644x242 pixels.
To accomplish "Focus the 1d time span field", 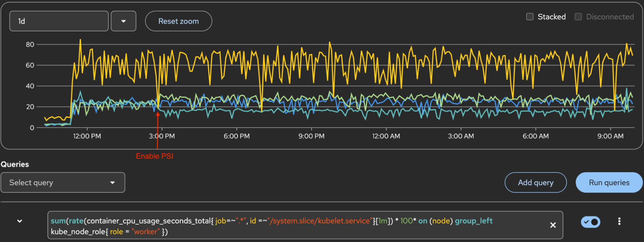I will pyautogui.click(x=59, y=21).
